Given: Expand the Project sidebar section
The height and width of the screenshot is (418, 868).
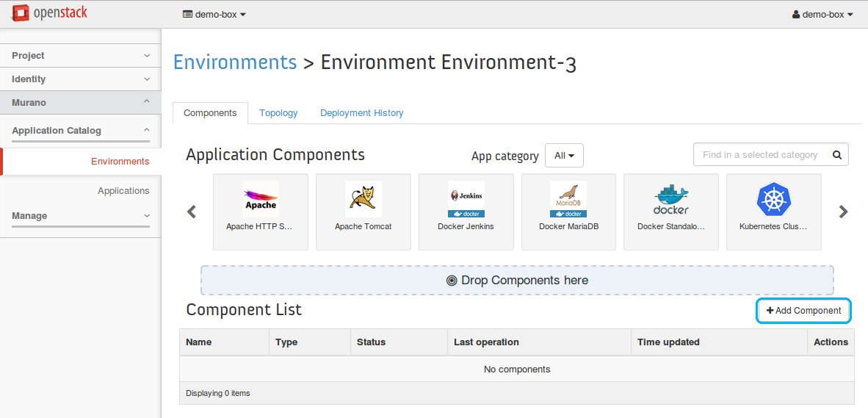Looking at the screenshot, I should (x=81, y=56).
